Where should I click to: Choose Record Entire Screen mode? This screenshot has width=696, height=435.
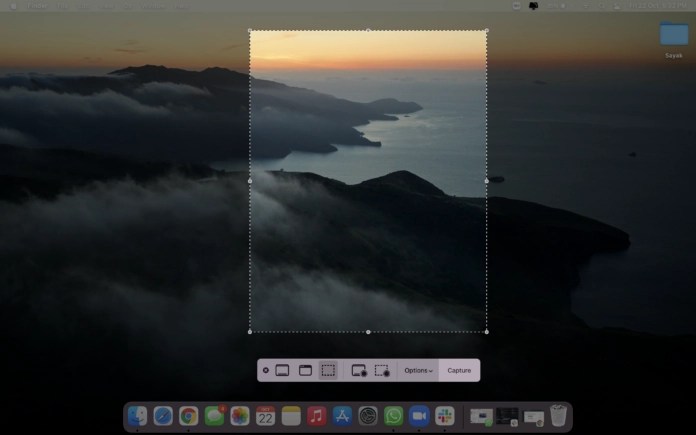(x=359, y=370)
